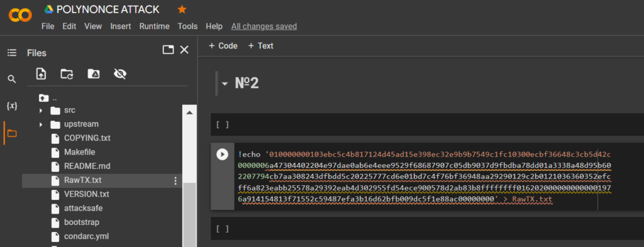Click the Upload to session storage icon
644x247 pixels.
pos(41,74)
